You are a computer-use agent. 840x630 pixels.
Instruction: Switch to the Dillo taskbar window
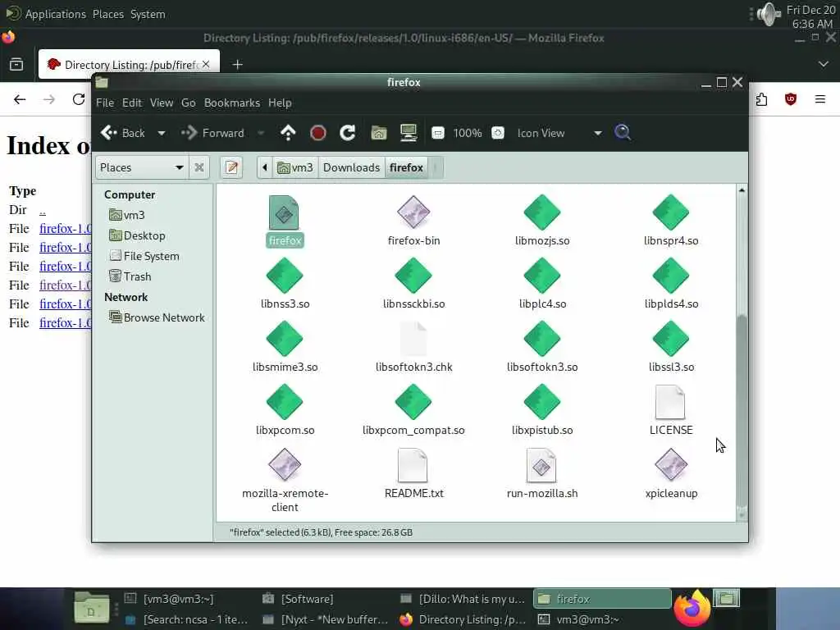point(463,599)
